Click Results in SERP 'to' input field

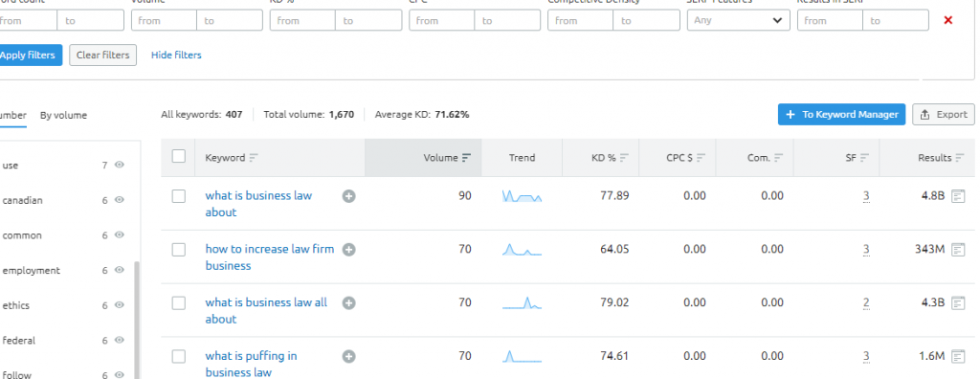coord(896,20)
